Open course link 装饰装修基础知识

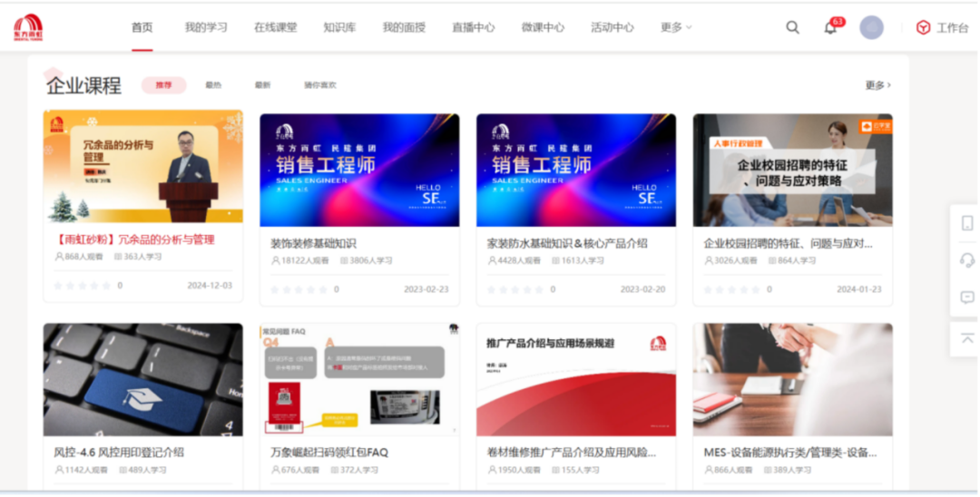tap(313, 243)
